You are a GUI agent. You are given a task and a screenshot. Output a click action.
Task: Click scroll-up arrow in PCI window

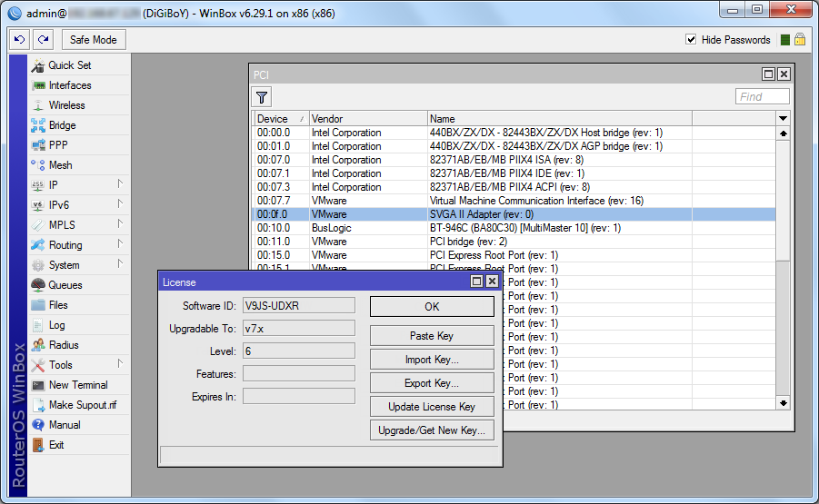[x=783, y=133]
